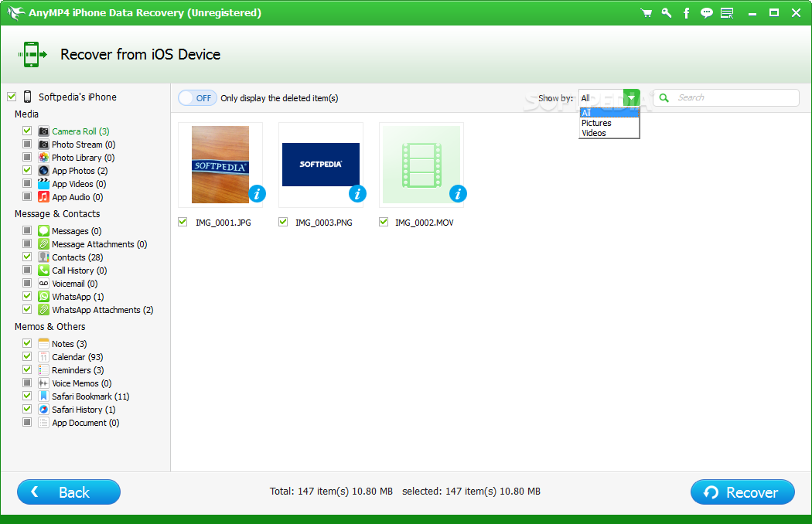812x524 pixels.
Task: Open the feedback chat bubble icon
Action: pyautogui.click(x=706, y=13)
